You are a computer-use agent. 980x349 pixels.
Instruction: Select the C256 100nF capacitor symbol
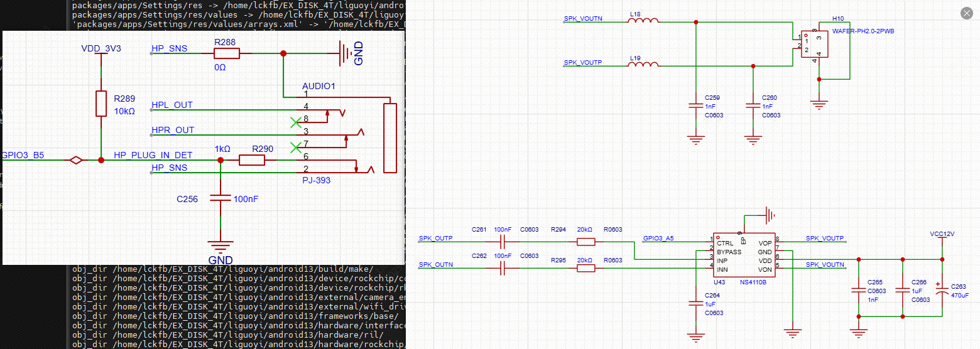[220, 198]
